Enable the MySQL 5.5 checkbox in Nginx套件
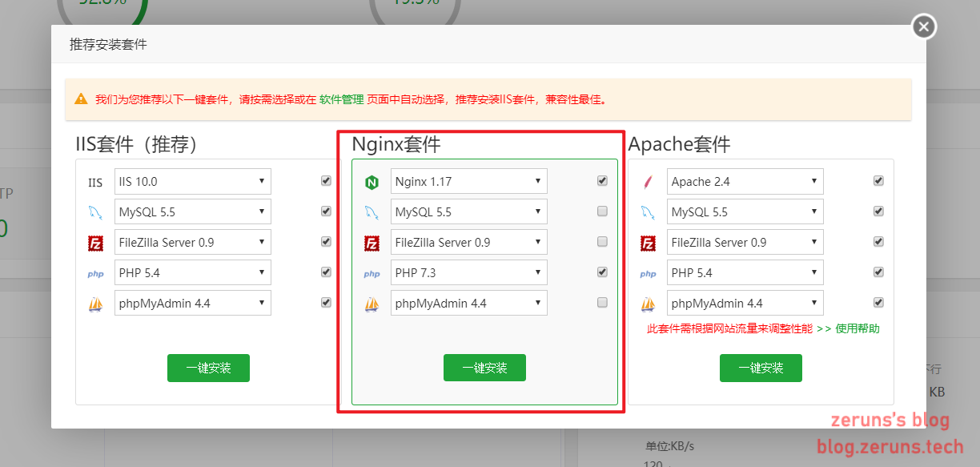 tap(602, 211)
